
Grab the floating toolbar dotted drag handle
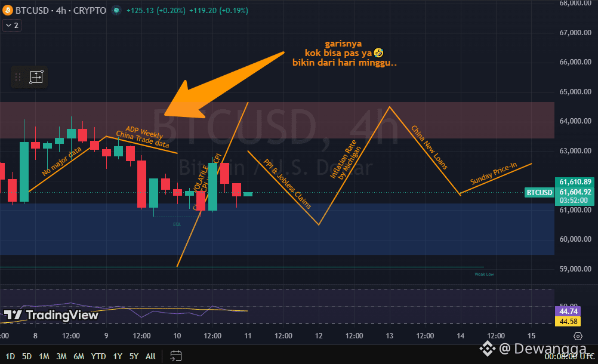coord(17,78)
